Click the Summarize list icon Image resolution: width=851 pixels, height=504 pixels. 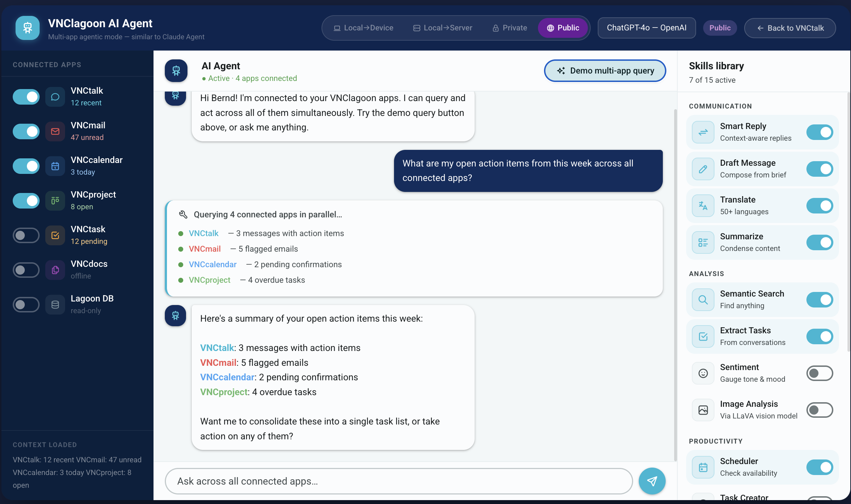click(x=703, y=242)
